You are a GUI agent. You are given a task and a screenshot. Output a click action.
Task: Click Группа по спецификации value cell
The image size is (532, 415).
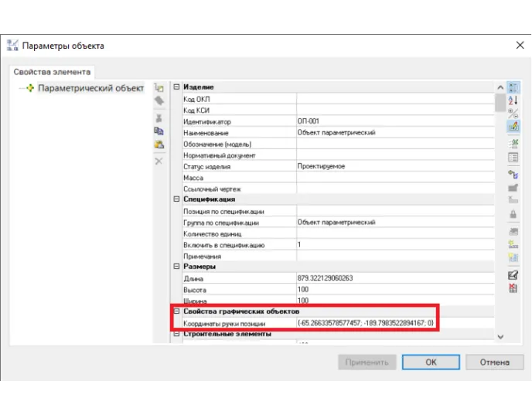(x=395, y=223)
